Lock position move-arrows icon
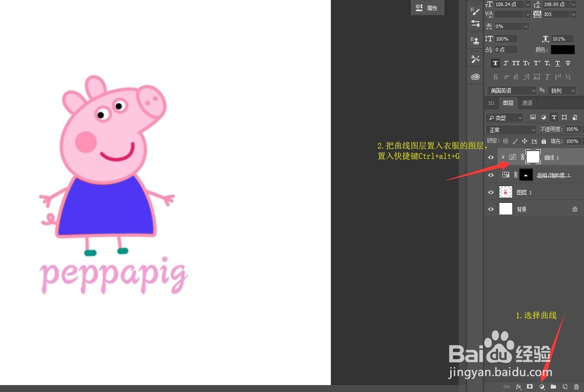Image resolution: width=584 pixels, height=392 pixels. point(524,141)
